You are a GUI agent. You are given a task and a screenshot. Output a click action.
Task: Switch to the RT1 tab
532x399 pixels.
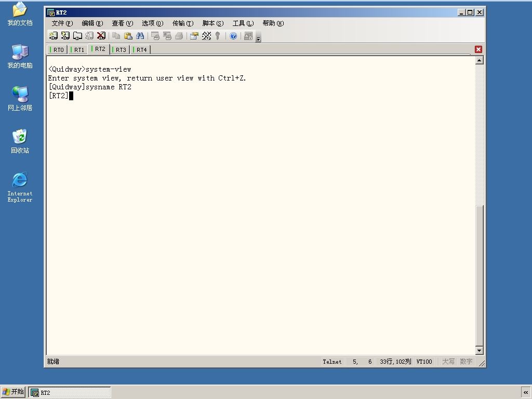[78, 50]
